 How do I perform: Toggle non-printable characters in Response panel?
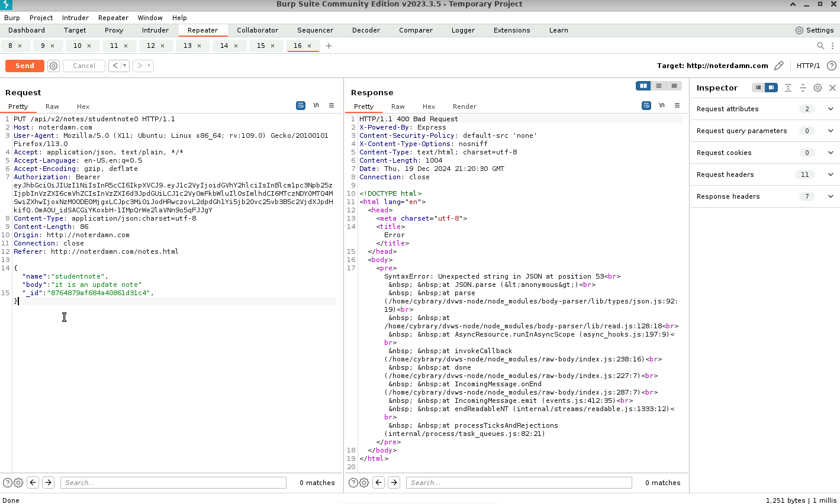pos(662,105)
